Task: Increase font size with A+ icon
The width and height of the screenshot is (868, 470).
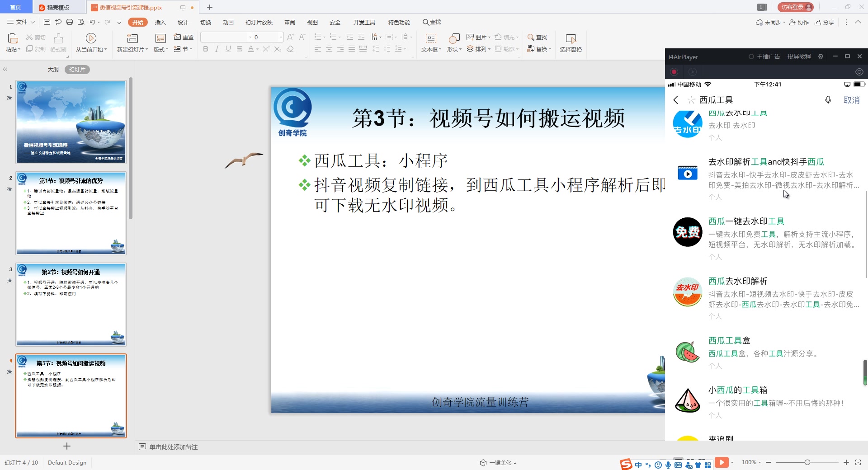Action: point(291,37)
